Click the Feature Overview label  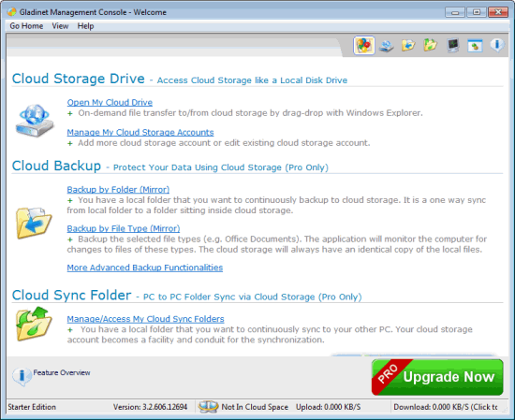click(x=62, y=372)
